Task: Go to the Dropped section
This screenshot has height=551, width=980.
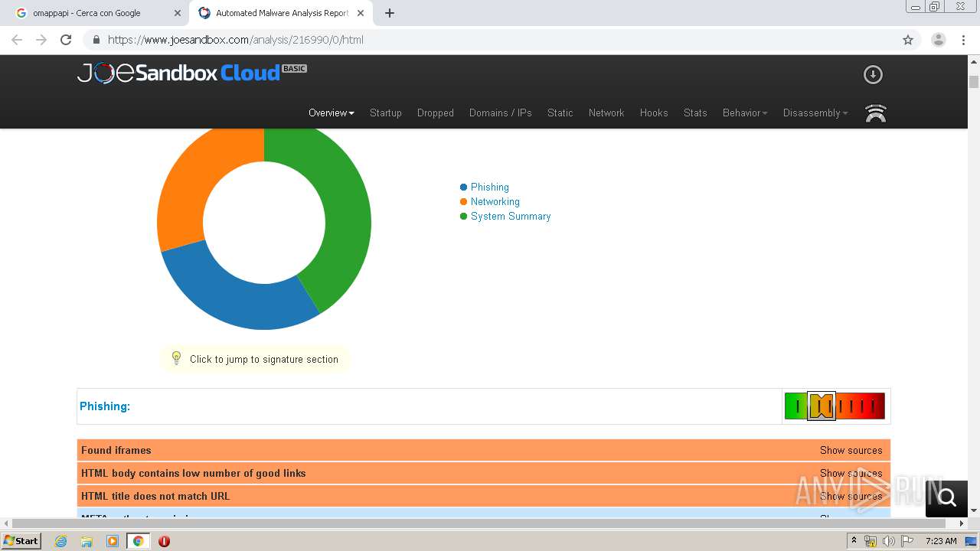Action: pyautogui.click(x=436, y=112)
